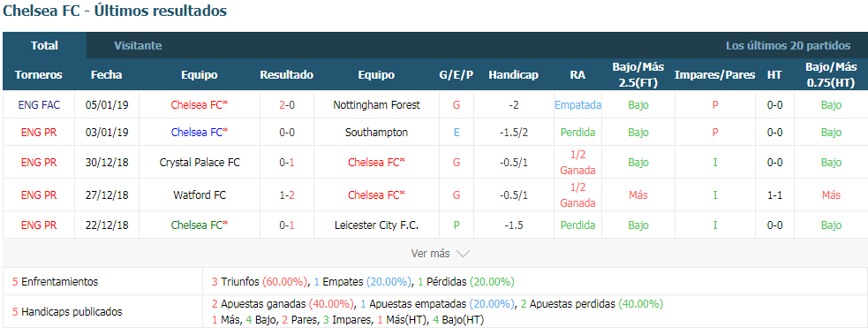Select the Total tab
Screen dimensions: 868x328
[44, 45]
